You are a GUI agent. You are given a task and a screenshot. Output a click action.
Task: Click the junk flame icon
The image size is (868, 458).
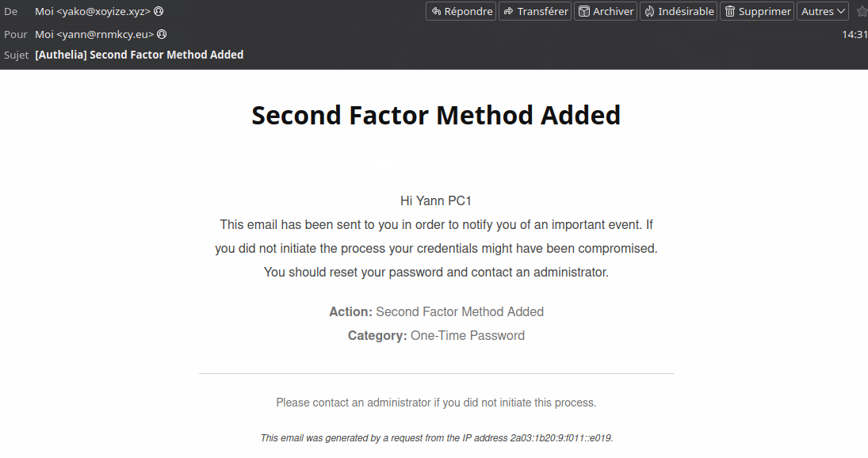pos(649,11)
